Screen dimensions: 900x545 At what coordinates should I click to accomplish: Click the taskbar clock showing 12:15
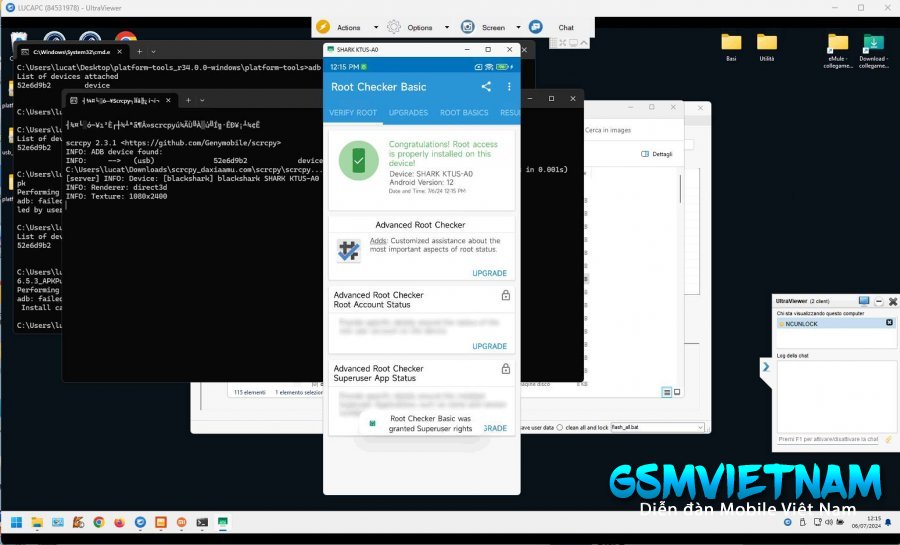tap(867, 522)
